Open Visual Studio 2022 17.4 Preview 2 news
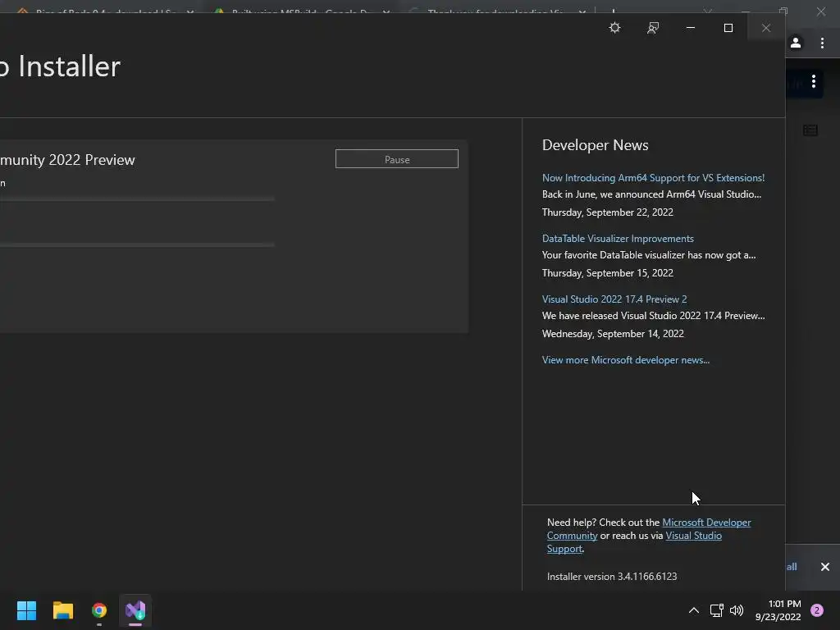The image size is (840, 630). tap(614, 299)
